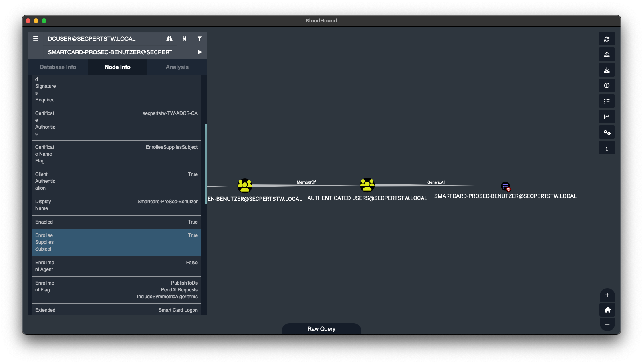Open the pathfinding tool icon
Image resolution: width=643 pixels, height=364 pixels.
point(169,38)
